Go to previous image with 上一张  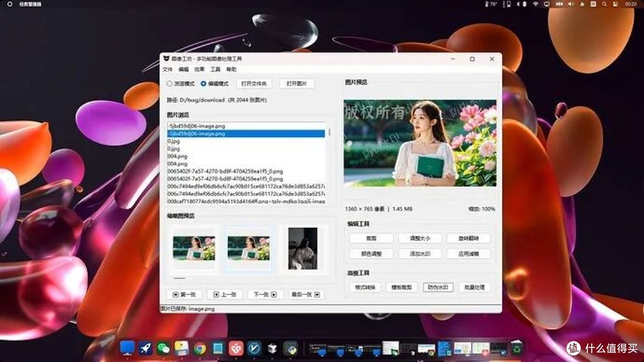(x=225, y=295)
